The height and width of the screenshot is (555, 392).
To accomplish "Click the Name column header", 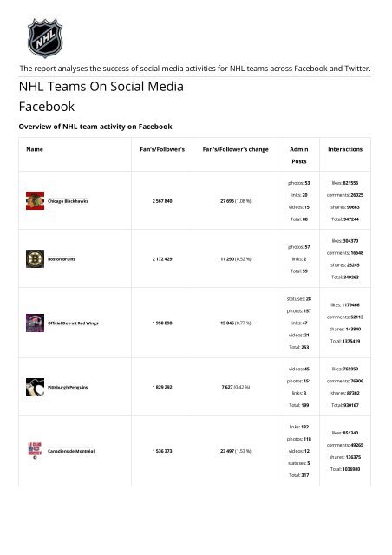I will pyautogui.click(x=35, y=149).
